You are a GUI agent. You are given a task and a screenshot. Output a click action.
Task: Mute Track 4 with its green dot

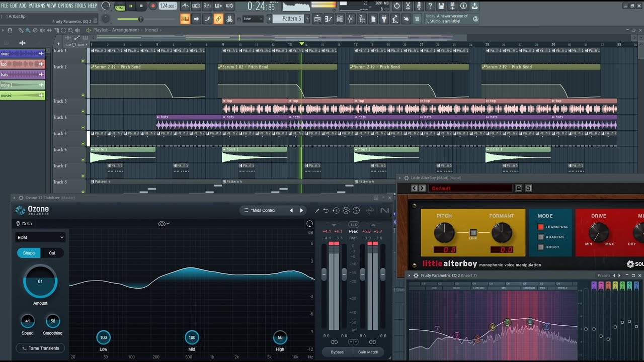[x=83, y=127]
